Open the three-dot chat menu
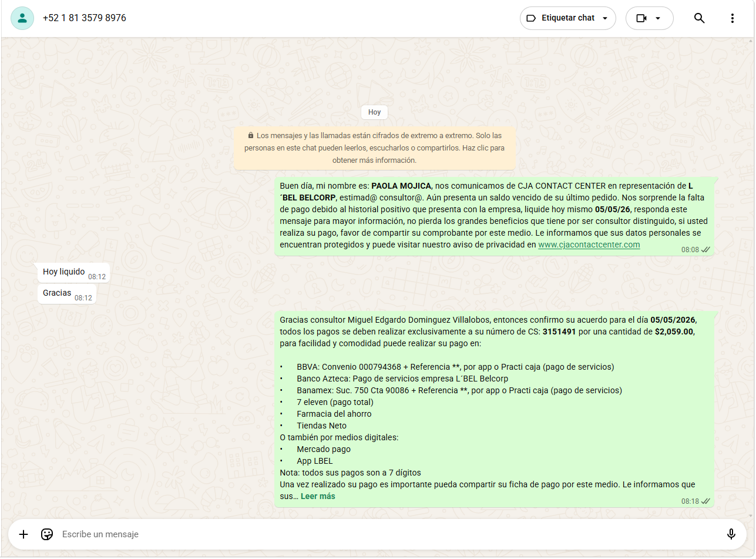 732,18
